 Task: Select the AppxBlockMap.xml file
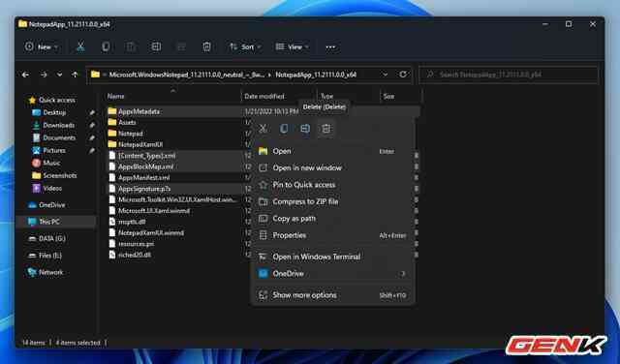tap(145, 167)
